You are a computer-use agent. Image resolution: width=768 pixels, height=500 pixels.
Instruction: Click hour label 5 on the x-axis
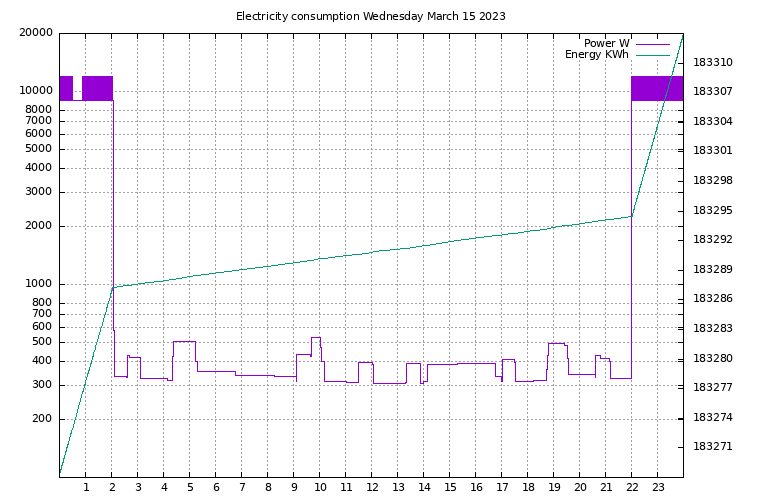click(x=190, y=487)
